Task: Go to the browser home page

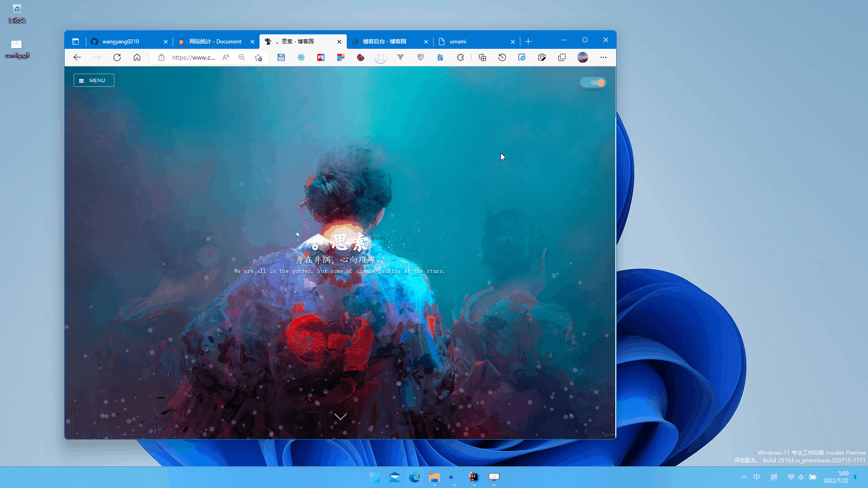Action: tap(137, 57)
